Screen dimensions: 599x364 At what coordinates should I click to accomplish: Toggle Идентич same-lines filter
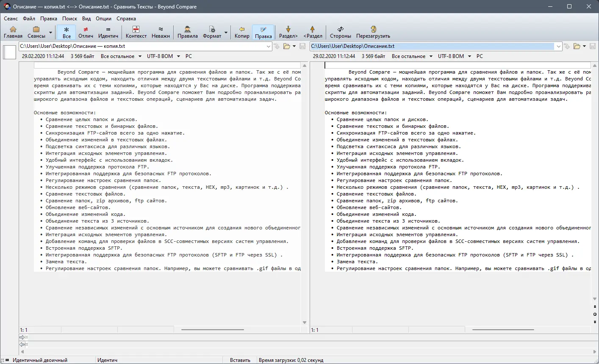pos(108,32)
